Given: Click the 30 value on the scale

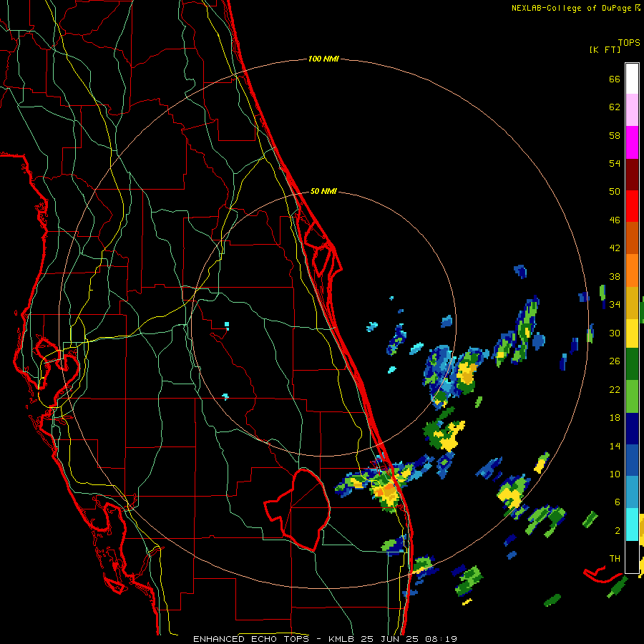Looking at the screenshot, I should (615, 333).
